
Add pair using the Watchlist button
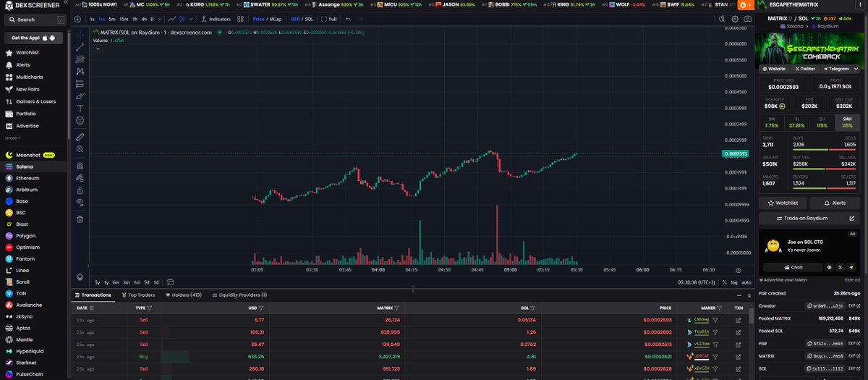tap(783, 203)
